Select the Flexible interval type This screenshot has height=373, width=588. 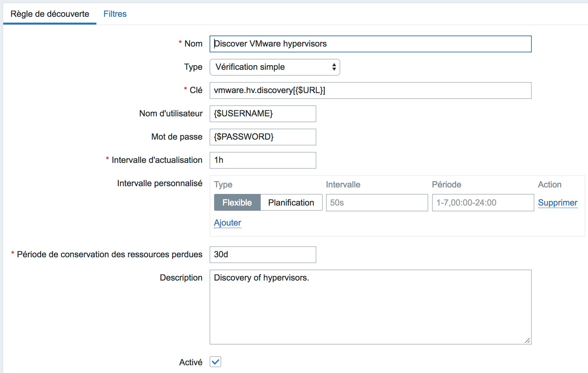tap(237, 203)
